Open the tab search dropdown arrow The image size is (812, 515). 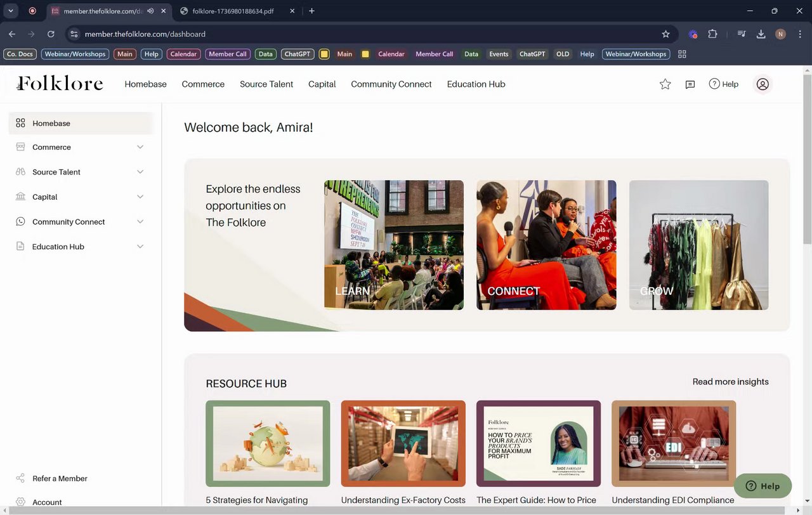11,11
